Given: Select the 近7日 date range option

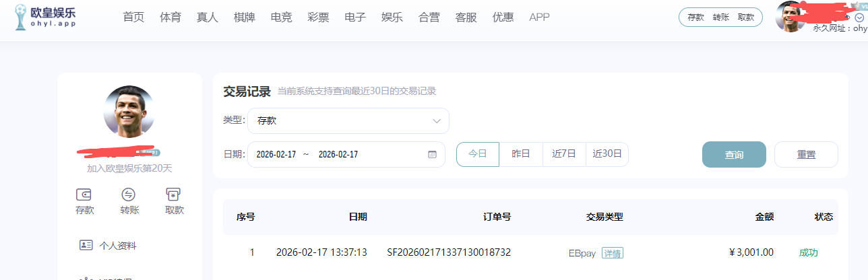Looking at the screenshot, I should [564, 154].
